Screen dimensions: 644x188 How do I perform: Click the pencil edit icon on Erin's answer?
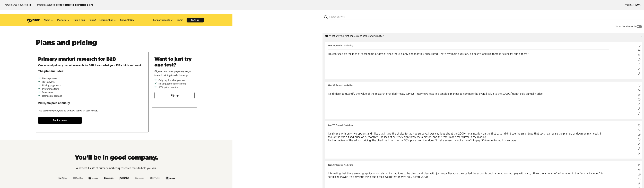[x=639, y=64]
